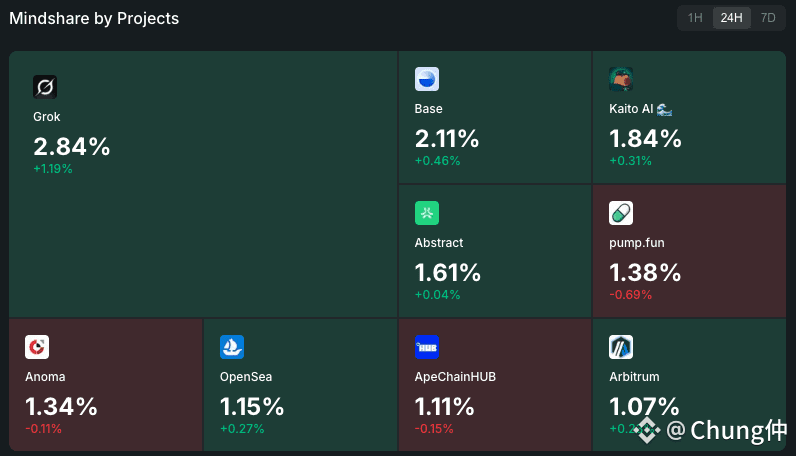Select the Abstract green logo icon

pyautogui.click(x=427, y=213)
